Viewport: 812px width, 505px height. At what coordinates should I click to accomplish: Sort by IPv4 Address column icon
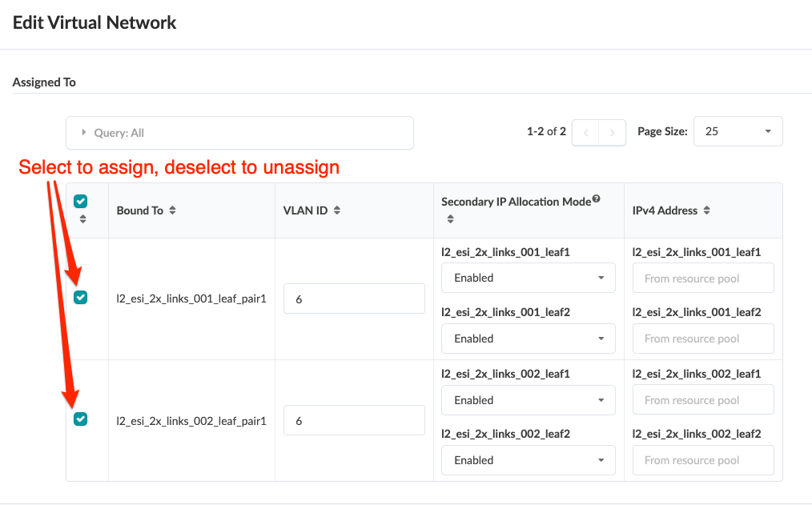click(x=706, y=210)
